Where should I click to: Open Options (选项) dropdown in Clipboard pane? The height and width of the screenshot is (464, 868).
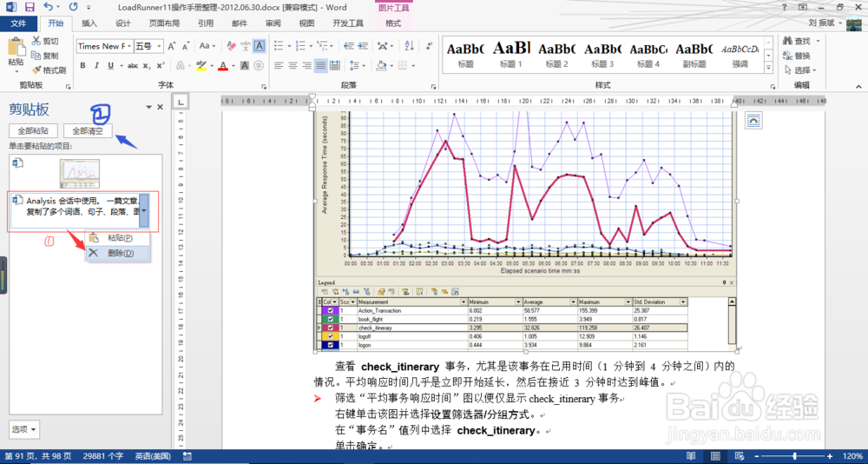point(25,429)
